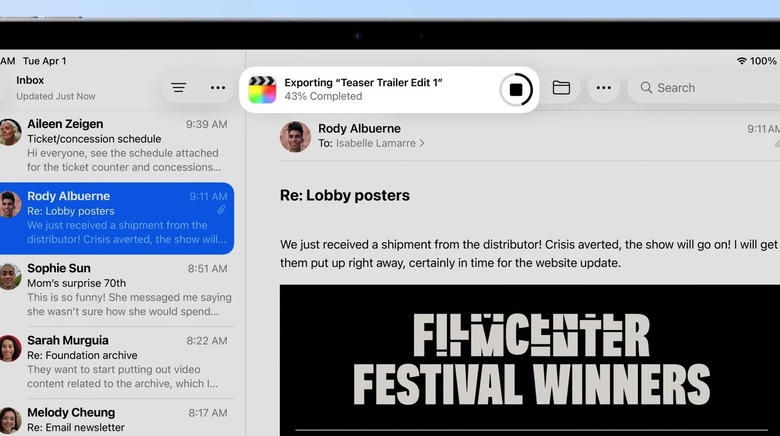
Task: Select Rody Albuerne's Lobby posters email
Action: [x=117, y=218]
